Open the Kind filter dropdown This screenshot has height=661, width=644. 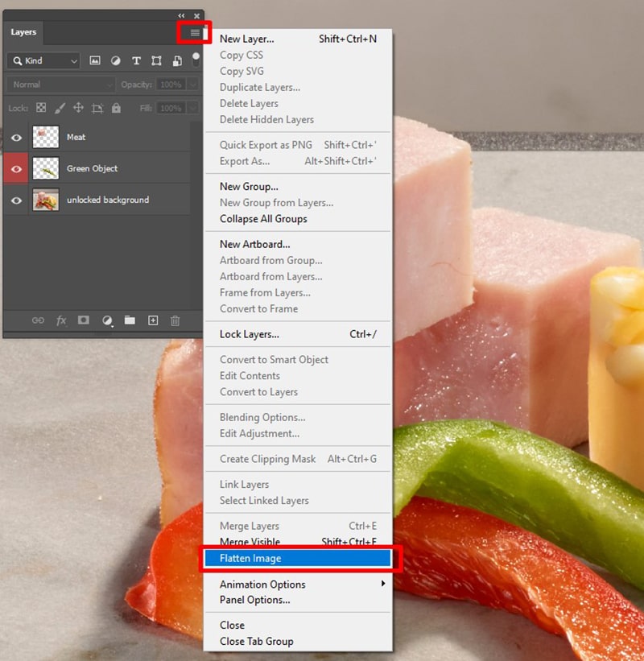(43, 60)
